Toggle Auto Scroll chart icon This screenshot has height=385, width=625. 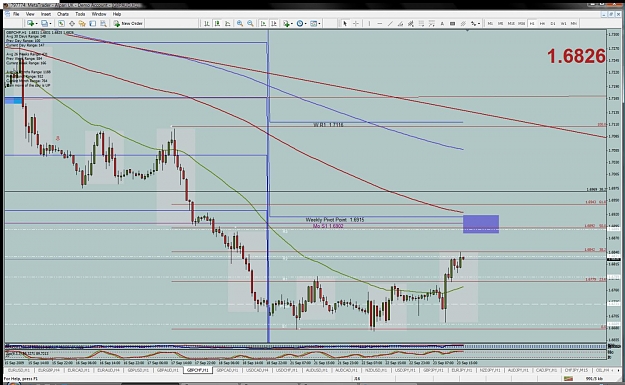263,24
